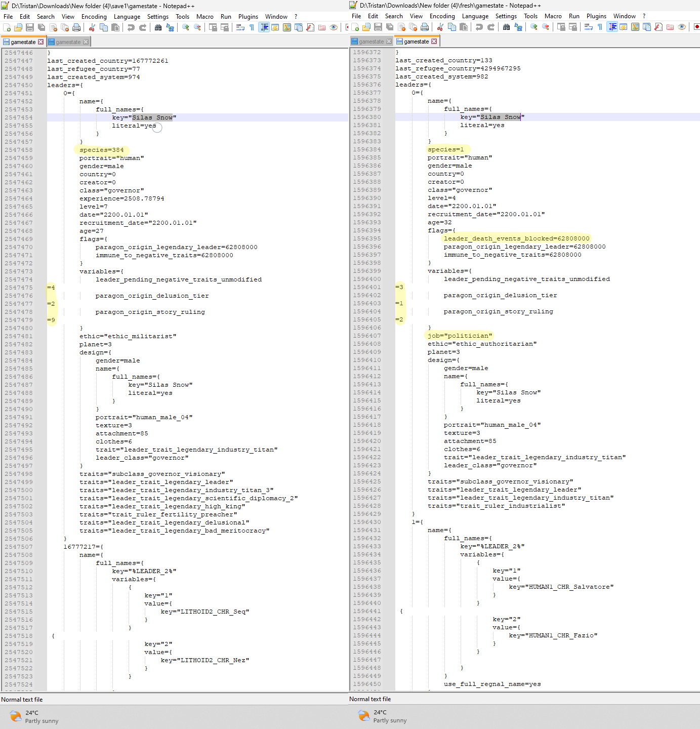The width and height of the screenshot is (700, 729).
Task: Click the Record Macro button in right window
Action: click(696, 27)
